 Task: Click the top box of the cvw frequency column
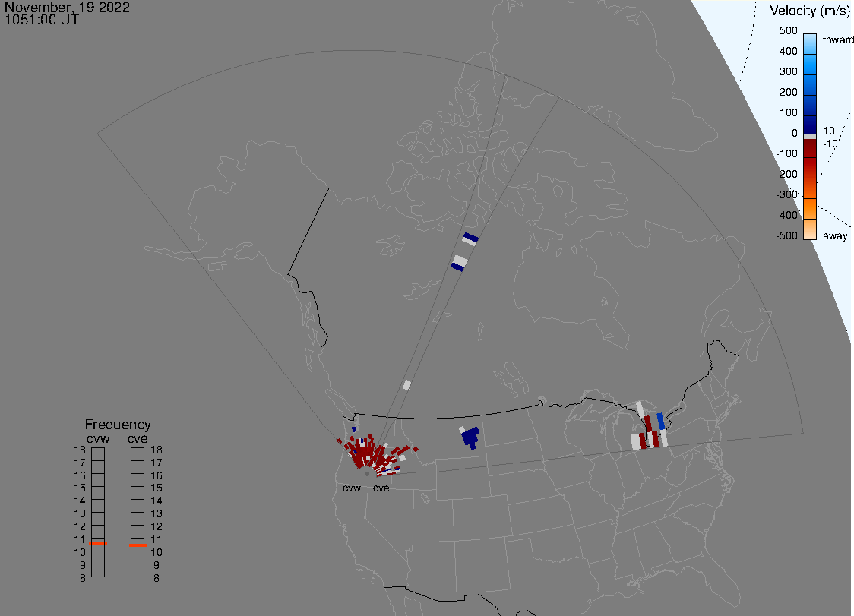point(98,453)
